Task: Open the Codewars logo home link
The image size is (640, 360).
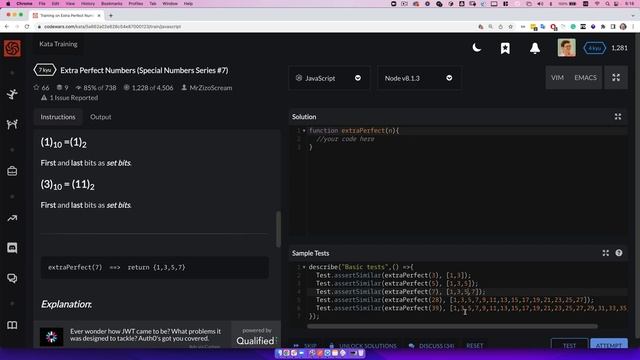Action: pyautogui.click(x=12, y=48)
